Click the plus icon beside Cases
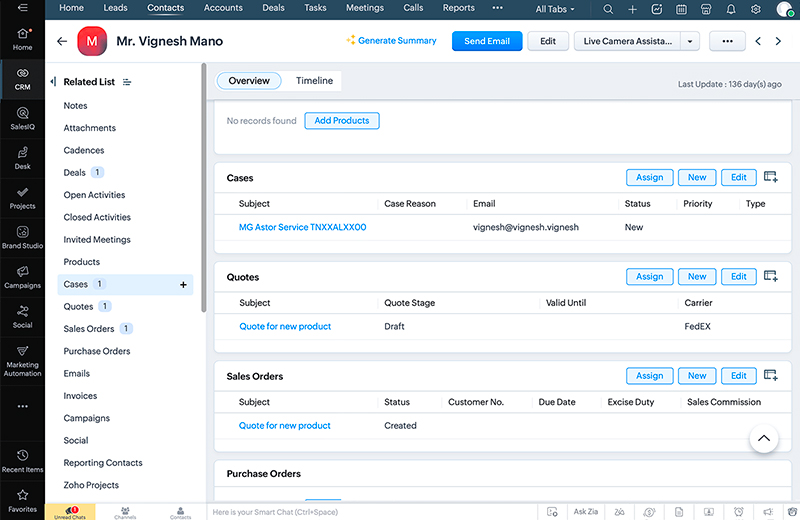The image size is (800, 520). coord(183,285)
